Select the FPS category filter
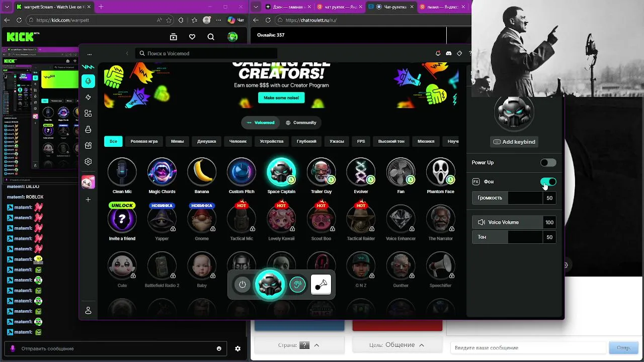644x362 pixels. 361,141
